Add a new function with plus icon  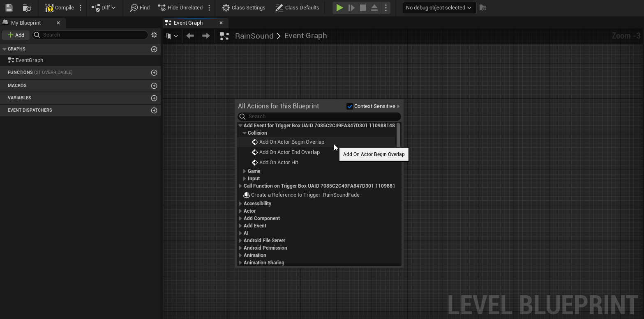154,73
